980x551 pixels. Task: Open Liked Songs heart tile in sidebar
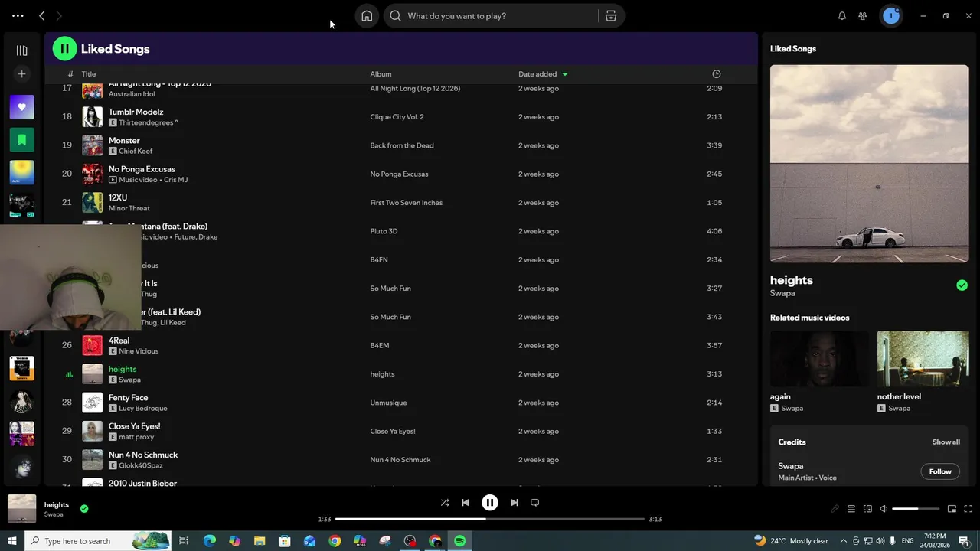(21, 107)
